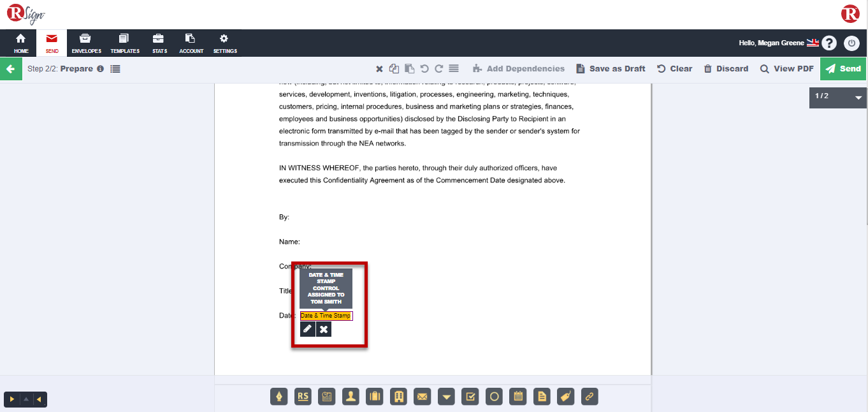Remove the Date & Time Stamp control

click(324, 329)
